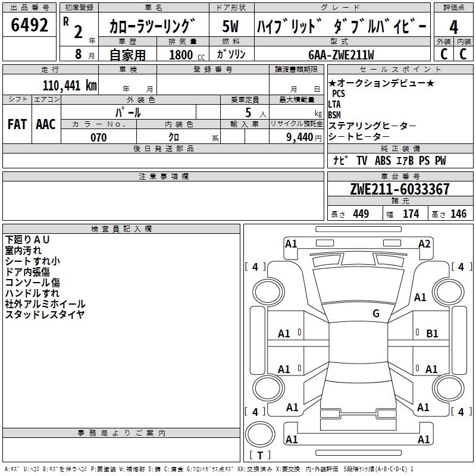476x476 pixels.
Task: Click interior grade C under 内装
Action: pyautogui.click(x=463, y=54)
